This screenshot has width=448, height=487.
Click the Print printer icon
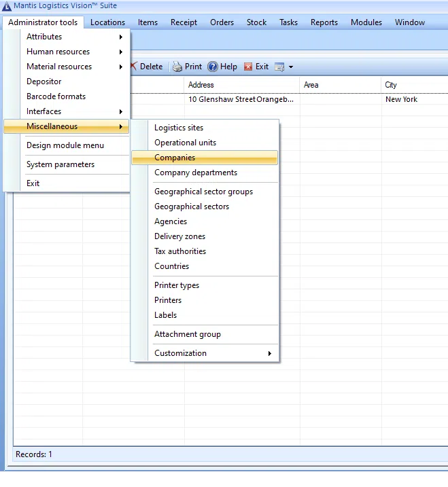tap(177, 67)
